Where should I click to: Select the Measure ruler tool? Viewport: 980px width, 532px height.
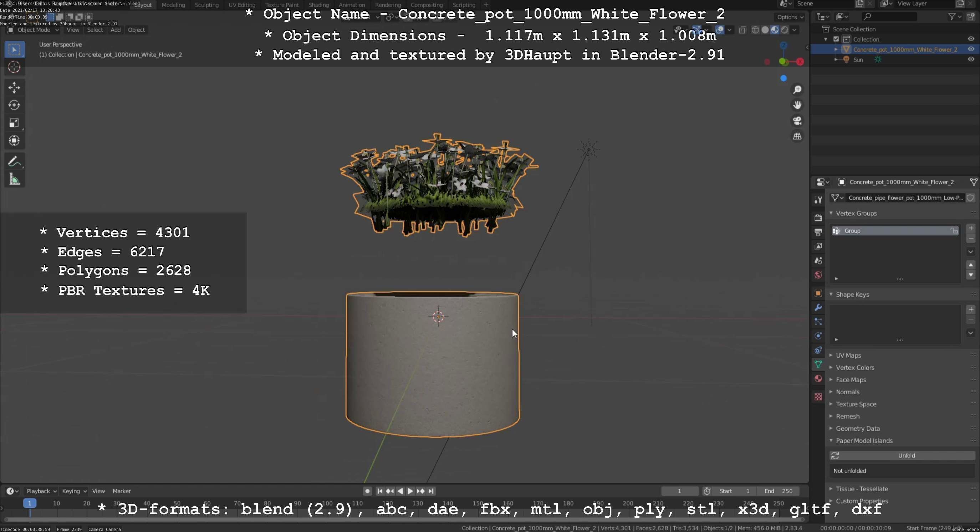point(15,179)
